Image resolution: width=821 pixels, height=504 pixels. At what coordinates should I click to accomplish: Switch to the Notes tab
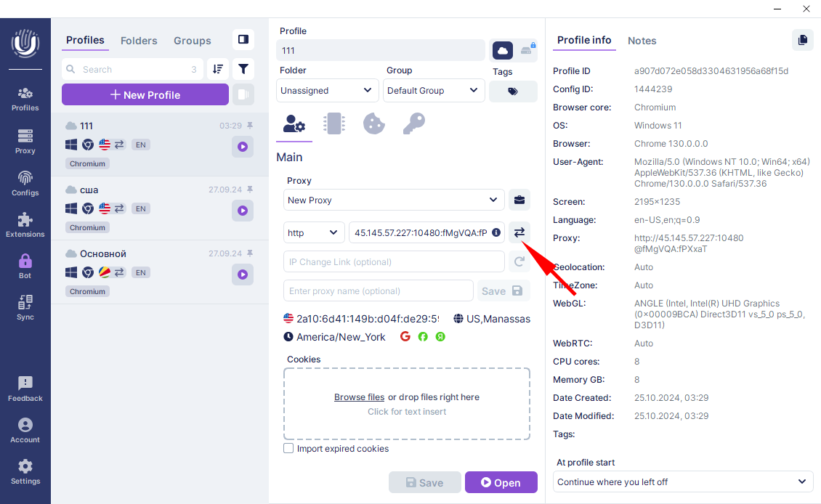(642, 41)
